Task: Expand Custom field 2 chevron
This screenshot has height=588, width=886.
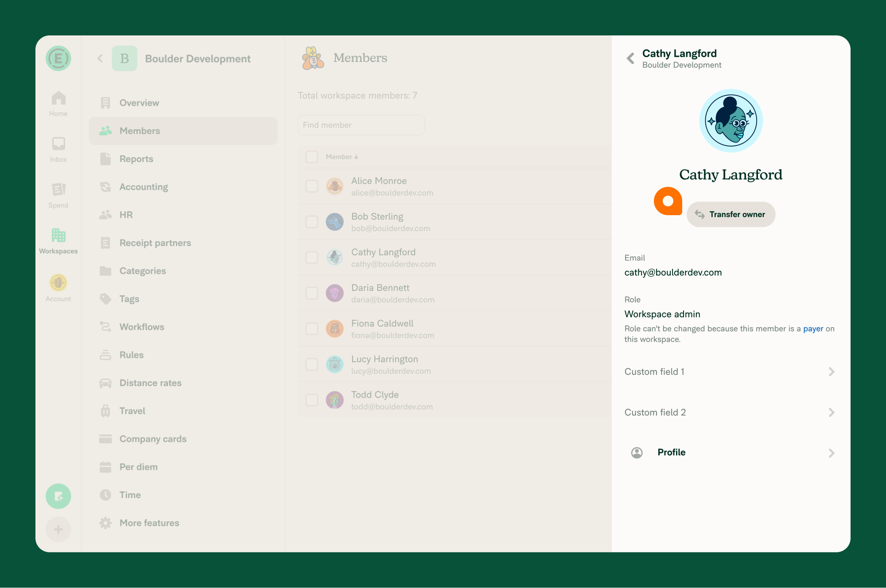Action: [832, 413]
